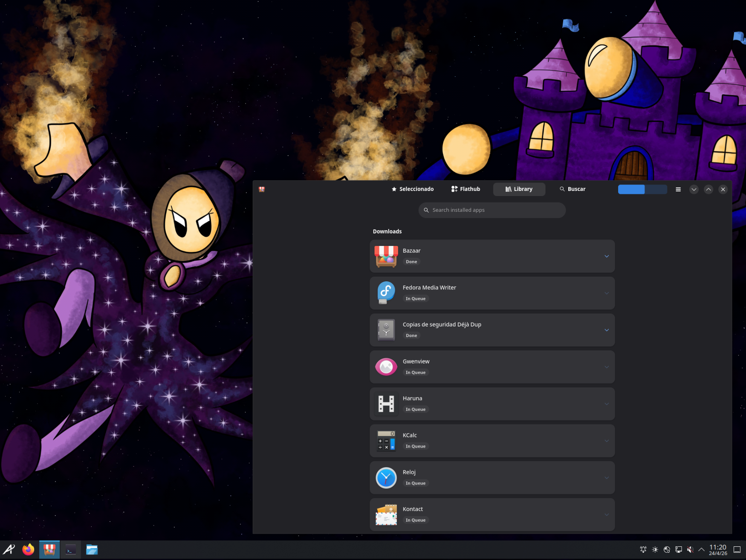Click the blue download progress bar
This screenshot has width=746, height=560.
click(x=642, y=189)
